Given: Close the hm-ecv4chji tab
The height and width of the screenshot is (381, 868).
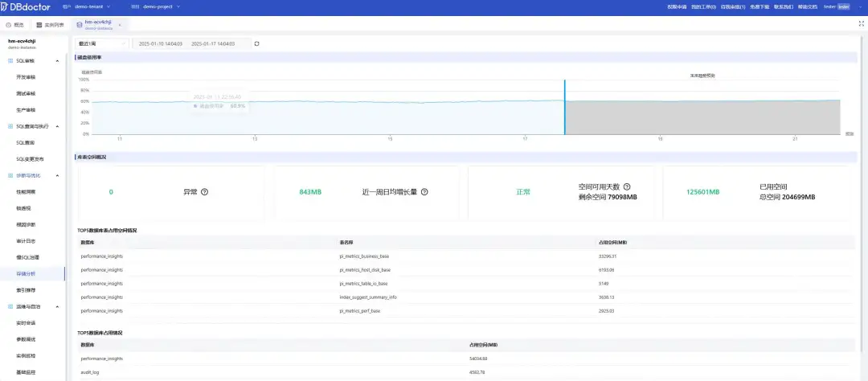Looking at the screenshot, I should pyautogui.click(x=120, y=24).
